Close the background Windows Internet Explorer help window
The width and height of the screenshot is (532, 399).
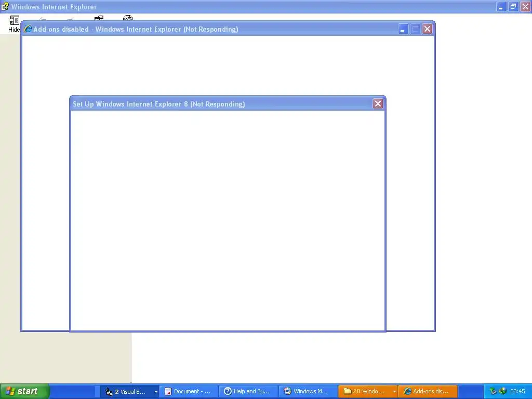[526, 6]
